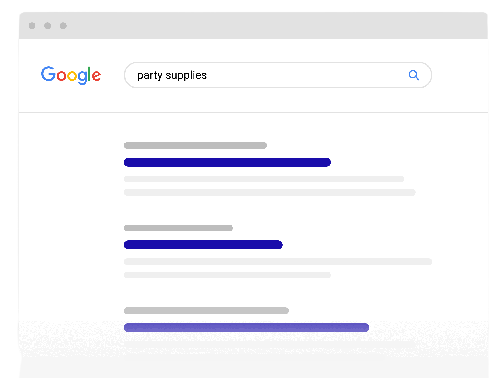
Task: Open the third blue search result title
Action: tap(246, 327)
